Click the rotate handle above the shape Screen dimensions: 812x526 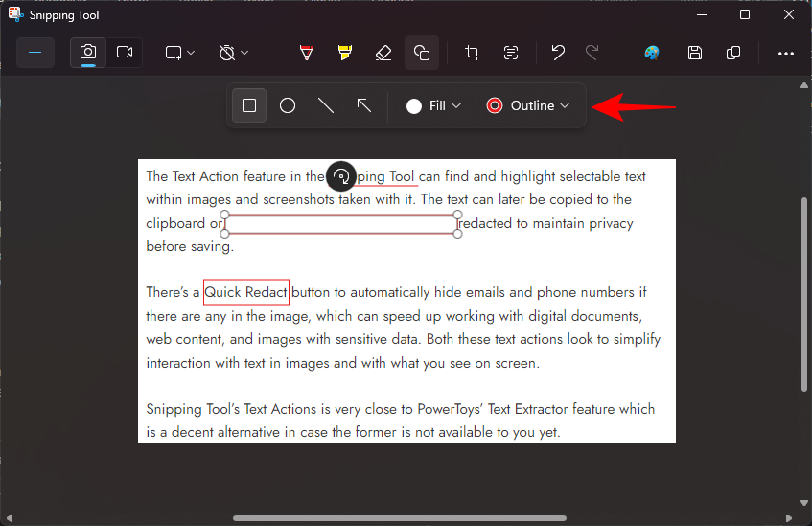(x=340, y=176)
